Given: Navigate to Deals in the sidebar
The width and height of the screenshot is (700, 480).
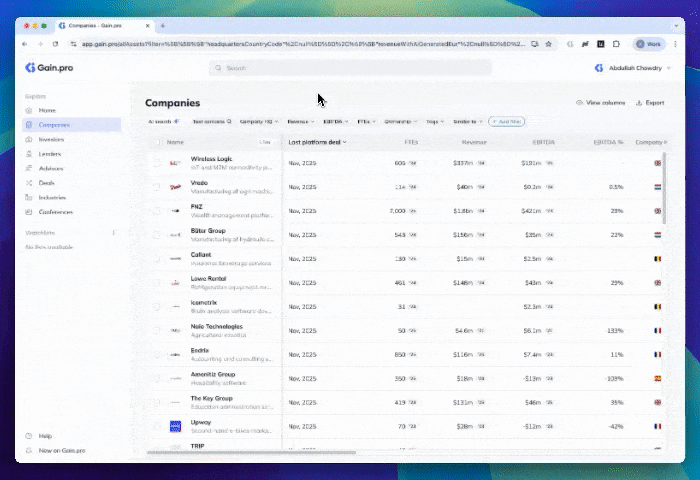Looking at the screenshot, I should pos(45,183).
